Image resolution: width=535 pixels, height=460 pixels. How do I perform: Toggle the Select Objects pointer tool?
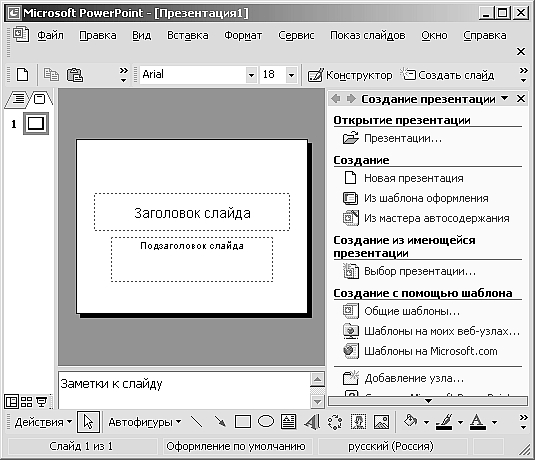(88, 422)
